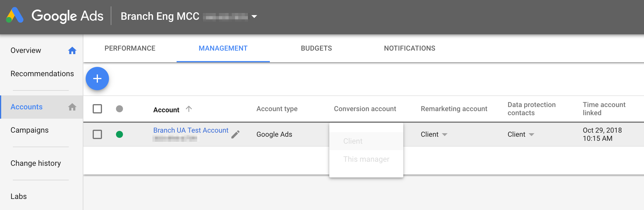Click the sort arrow beside Account column header
The width and height of the screenshot is (644, 210).
pos(189,109)
